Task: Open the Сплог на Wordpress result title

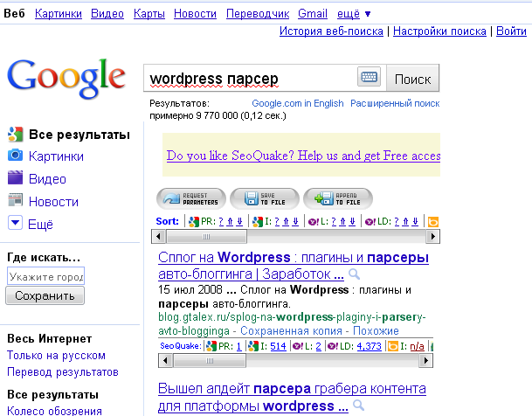Action: [x=294, y=266]
